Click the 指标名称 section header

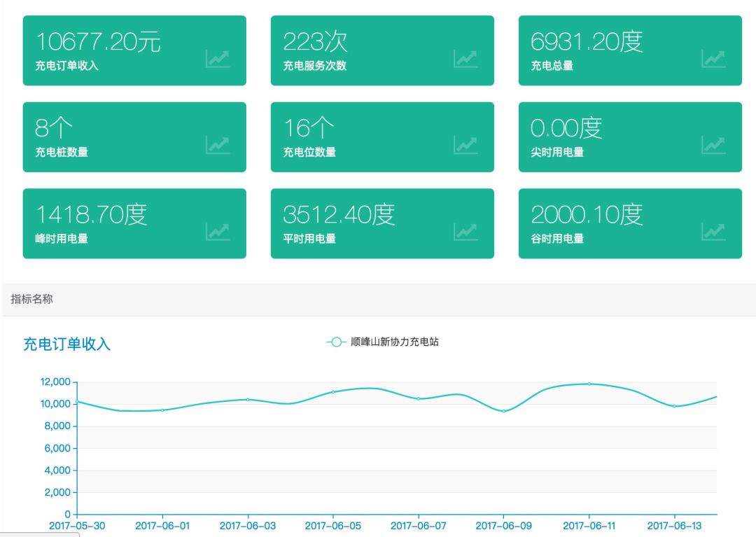pyautogui.click(x=31, y=299)
